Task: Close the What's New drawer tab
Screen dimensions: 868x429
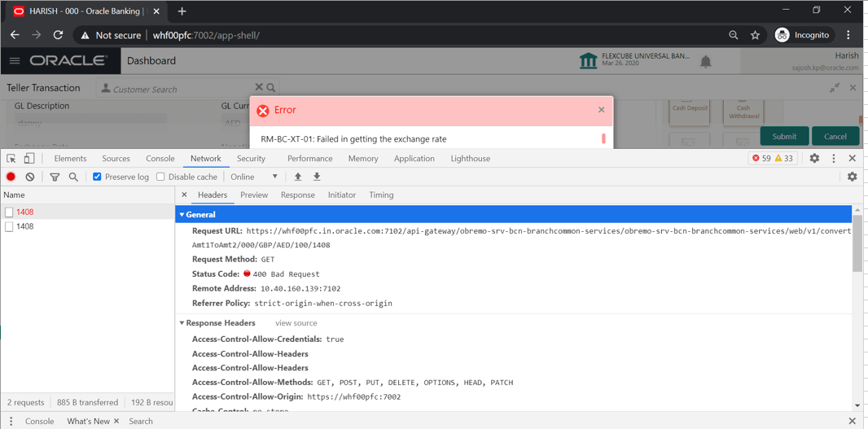Action: point(116,421)
